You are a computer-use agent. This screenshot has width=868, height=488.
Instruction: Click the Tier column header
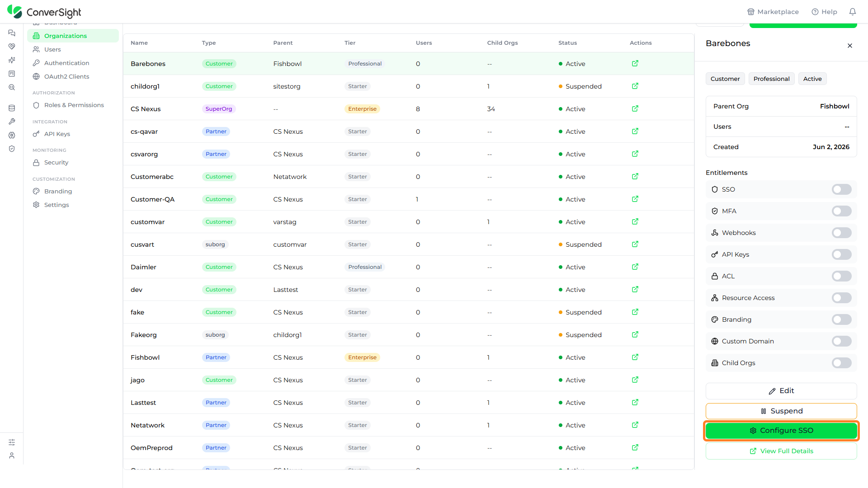pyautogui.click(x=350, y=43)
